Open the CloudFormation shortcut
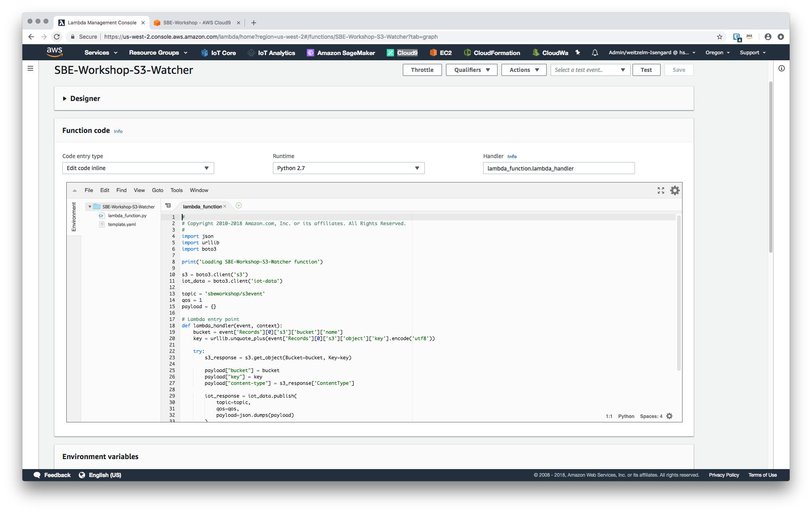 coord(492,53)
